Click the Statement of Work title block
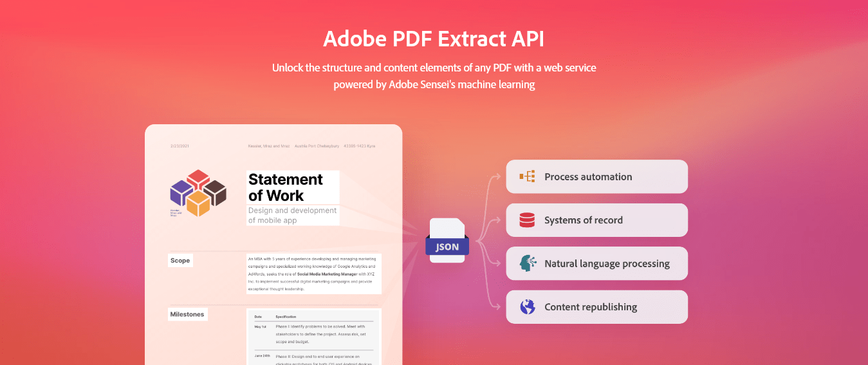This screenshot has height=365, width=868. pos(293,187)
